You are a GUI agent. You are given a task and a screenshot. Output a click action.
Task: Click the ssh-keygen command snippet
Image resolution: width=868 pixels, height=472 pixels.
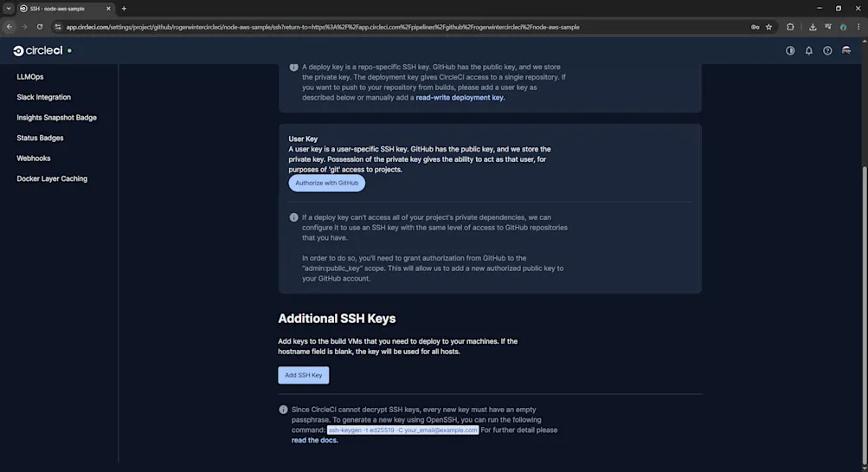click(x=402, y=430)
